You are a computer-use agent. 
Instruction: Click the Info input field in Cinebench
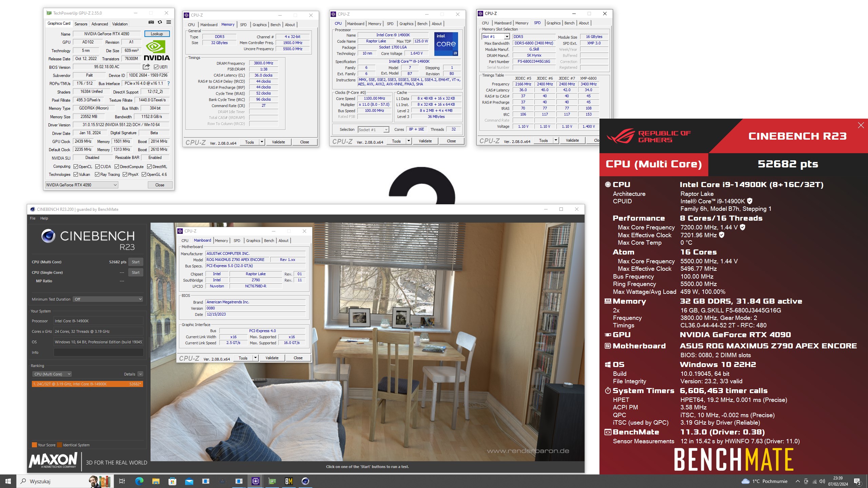98,352
